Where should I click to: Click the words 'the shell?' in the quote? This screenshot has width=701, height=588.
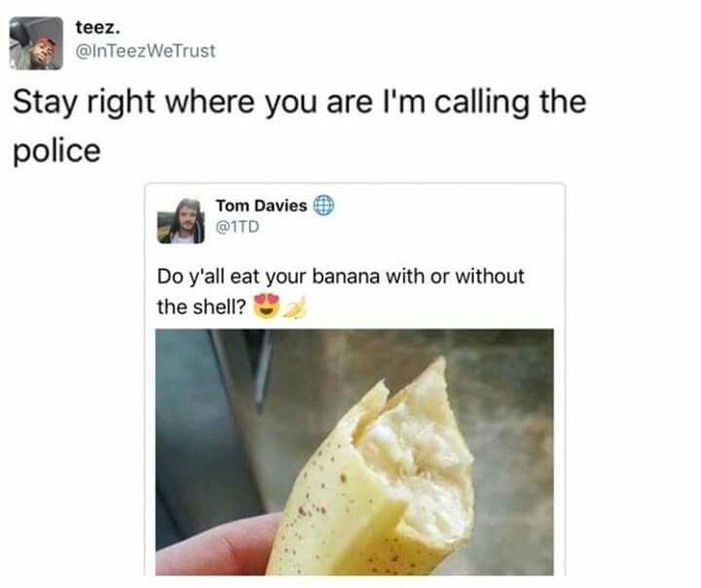click(x=202, y=308)
